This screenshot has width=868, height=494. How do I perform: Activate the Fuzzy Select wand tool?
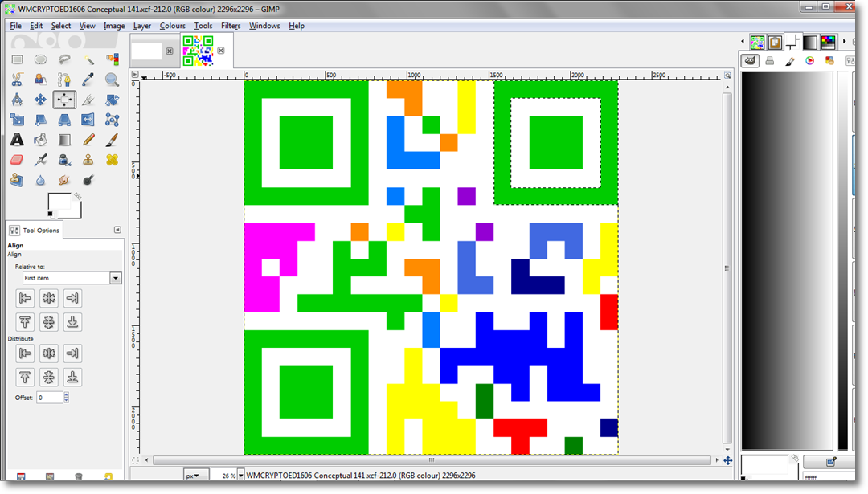point(88,59)
